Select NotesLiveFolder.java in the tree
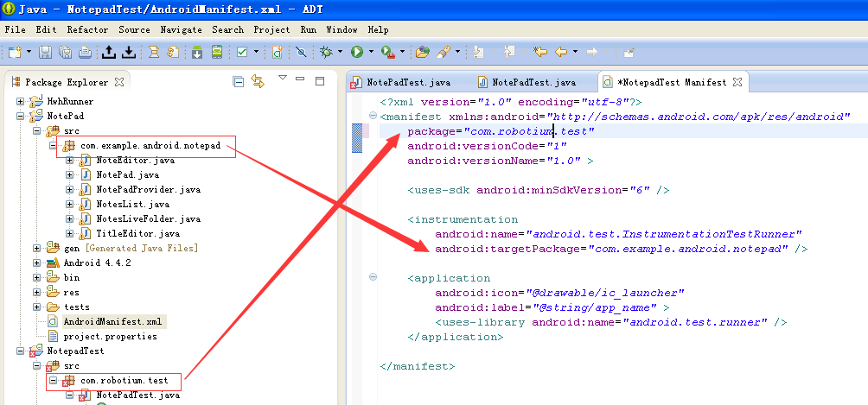The width and height of the screenshot is (868, 405). point(148,218)
